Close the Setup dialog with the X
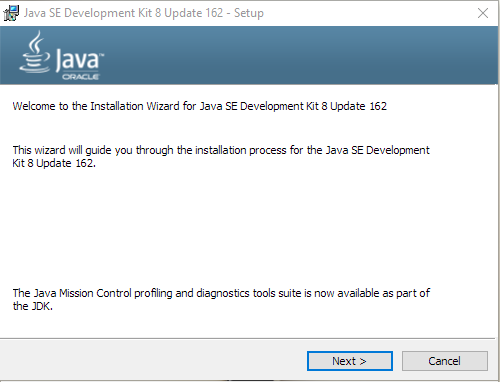500x382 pixels. click(483, 13)
